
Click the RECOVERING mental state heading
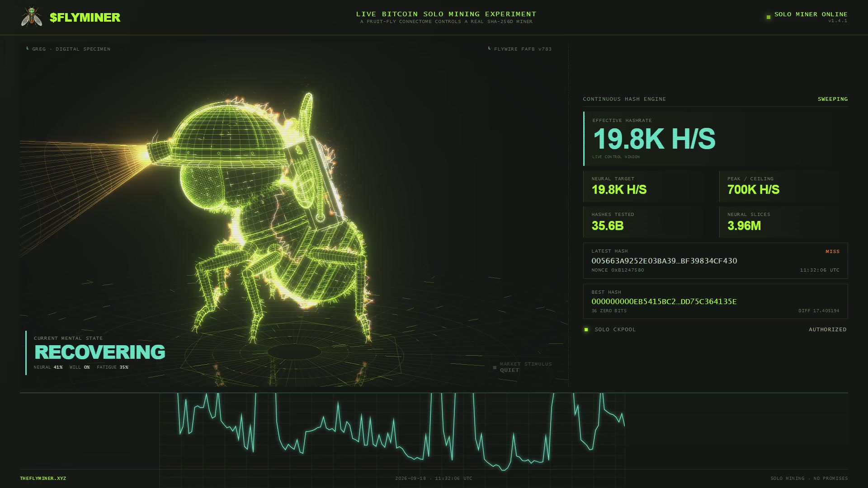(100, 352)
